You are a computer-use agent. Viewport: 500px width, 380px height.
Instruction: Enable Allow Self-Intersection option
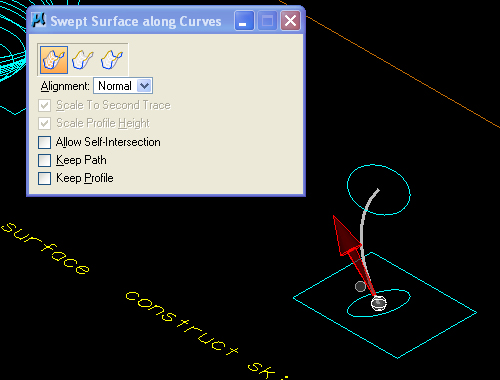[x=44, y=142]
